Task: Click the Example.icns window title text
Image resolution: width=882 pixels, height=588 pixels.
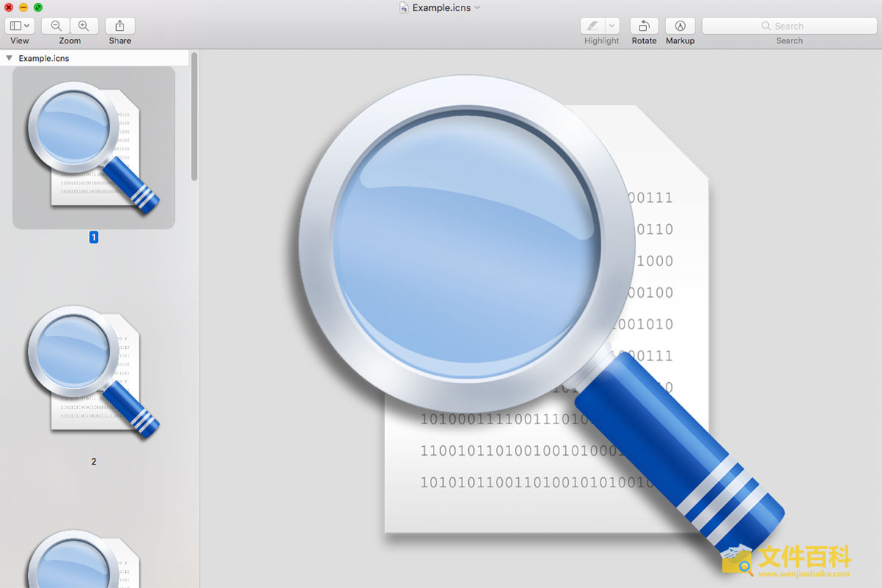Action: tap(442, 7)
